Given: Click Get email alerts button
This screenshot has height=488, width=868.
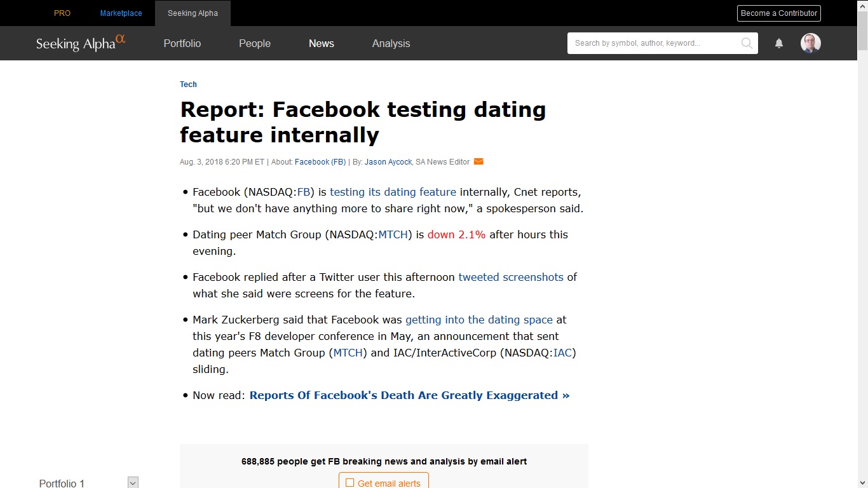Looking at the screenshot, I should [x=384, y=481].
